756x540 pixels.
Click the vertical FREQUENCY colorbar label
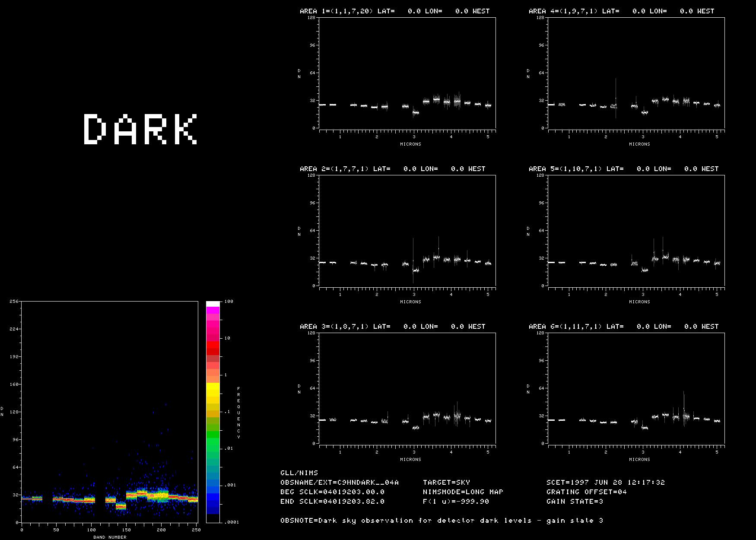[x=238, y=413]
